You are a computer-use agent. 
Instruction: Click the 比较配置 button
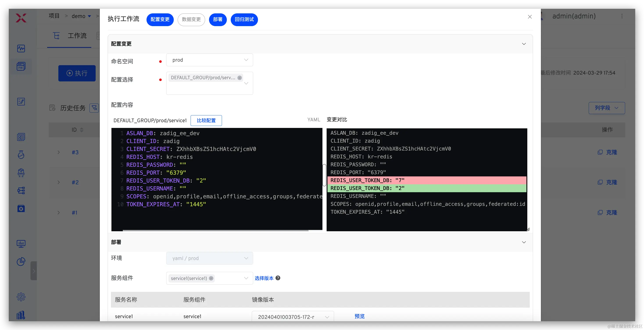[206, 120]
